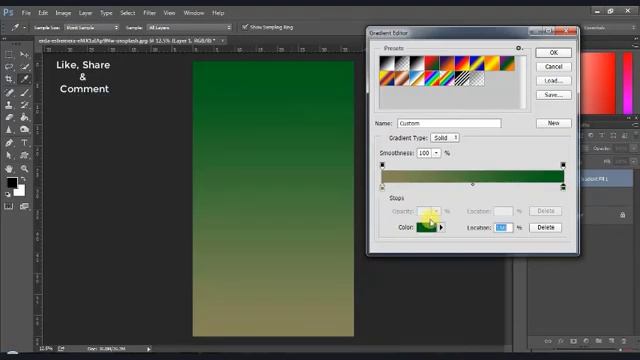Click Delete for the color stop
This screenshot has width=640, height=360.
tap(545, 228)
